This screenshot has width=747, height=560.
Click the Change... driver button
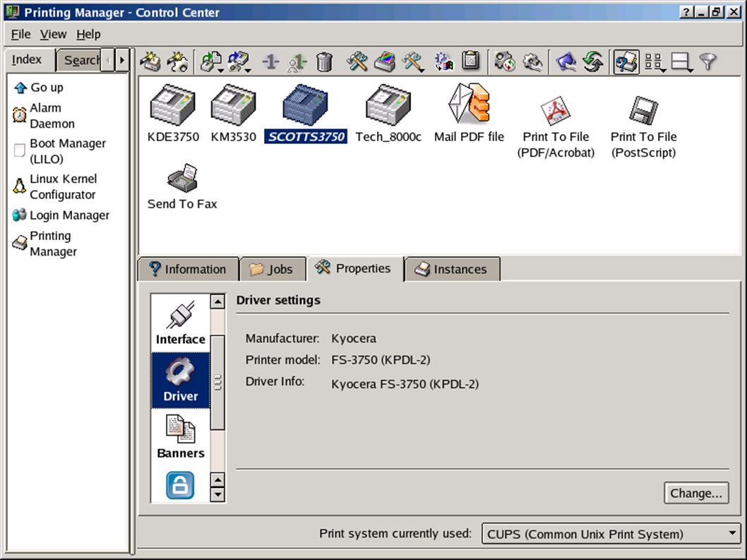[x=696, y=494]
